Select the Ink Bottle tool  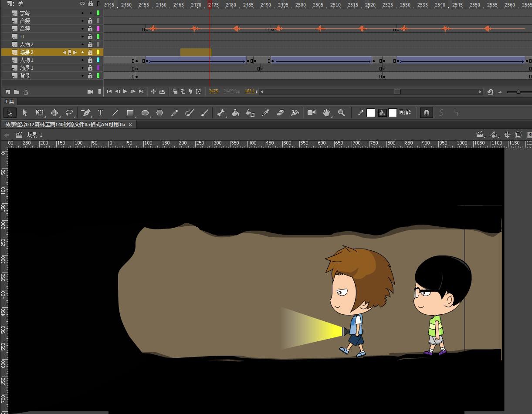click(x=251, y=113)
